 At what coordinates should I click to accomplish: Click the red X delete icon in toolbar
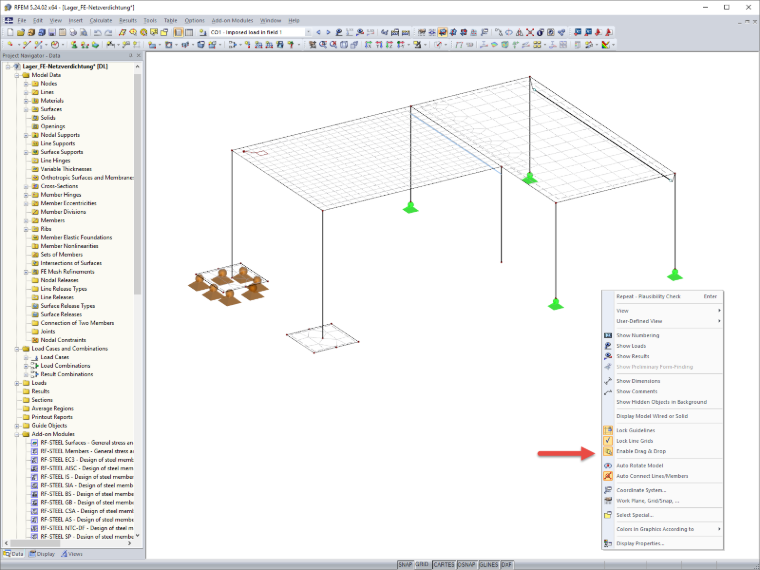coord(530,32)
